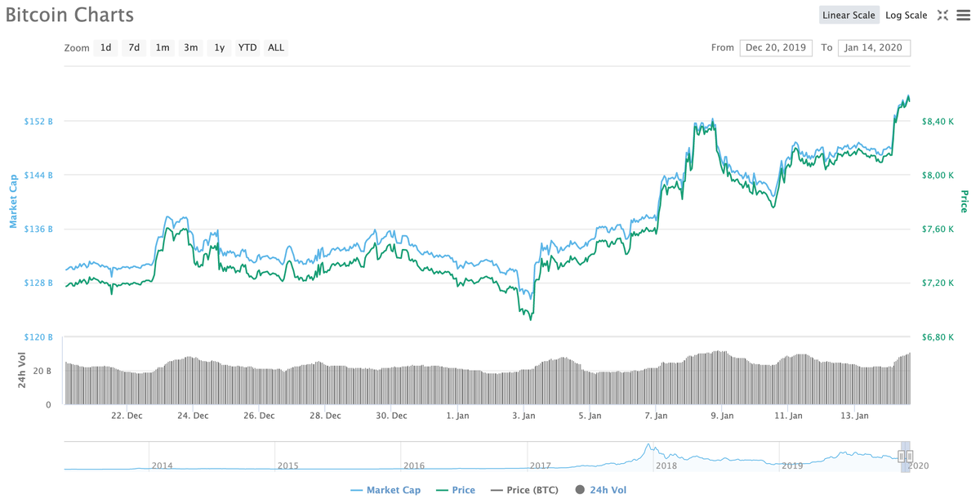The height and width of the screenshot is (499, 980).
Task: Set zoom to 1d
Action: (106, 47)
